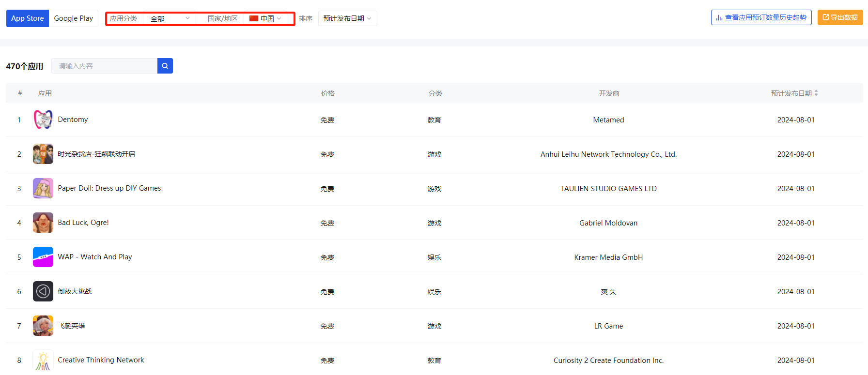Click the Paper Doll app icon
The image size is (868, 375).
point(43,188)
